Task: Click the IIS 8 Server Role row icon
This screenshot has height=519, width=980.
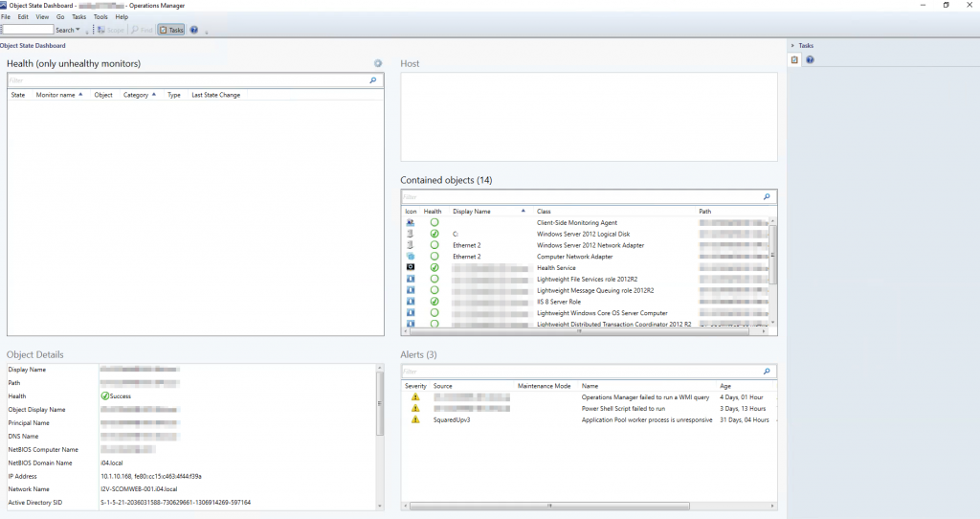Action: click(x=411, y=302)
